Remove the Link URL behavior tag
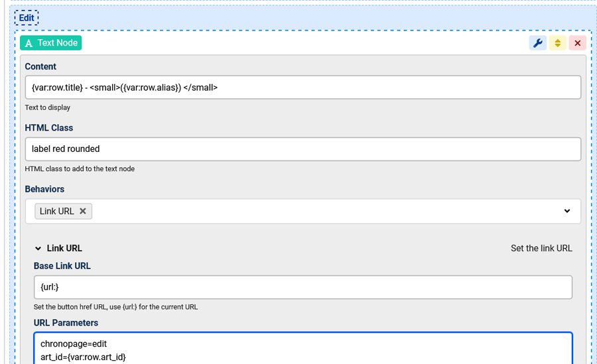The width and height of the screenshot is (597, 364). coord(83,211)
